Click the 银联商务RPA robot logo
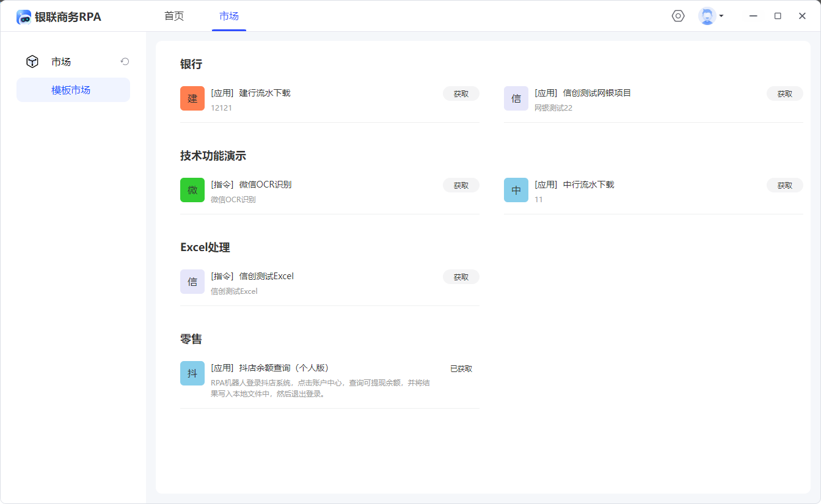This screenshot has height=504, width=821. pos(24,17)
